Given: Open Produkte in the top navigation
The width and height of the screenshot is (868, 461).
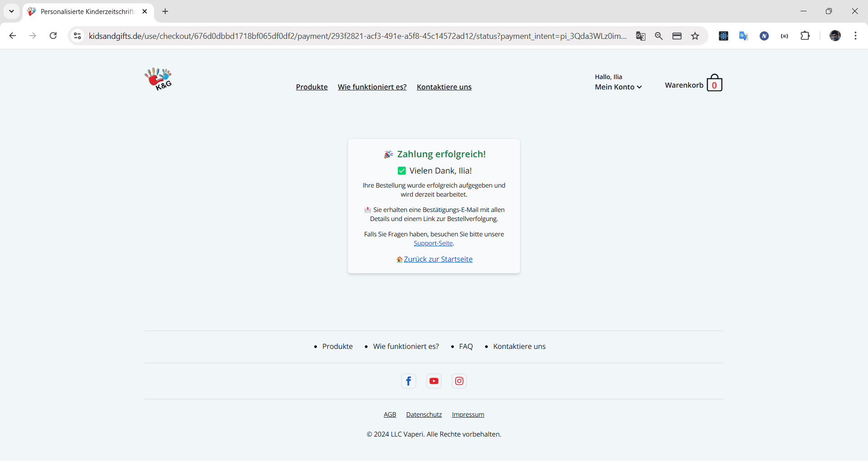Looking at the screenshot, I should [311, 87].
